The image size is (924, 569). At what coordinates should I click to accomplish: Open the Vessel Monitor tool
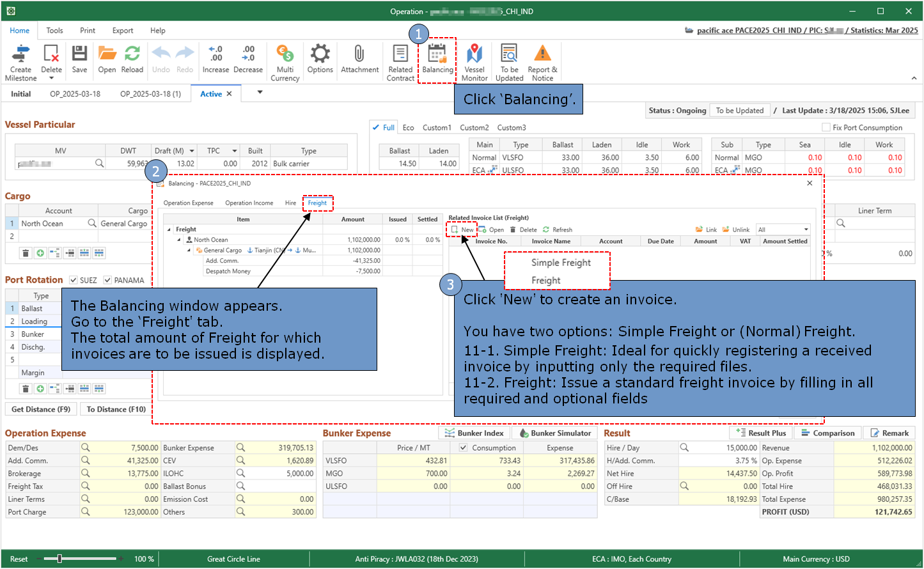click(x=474, y=62)
